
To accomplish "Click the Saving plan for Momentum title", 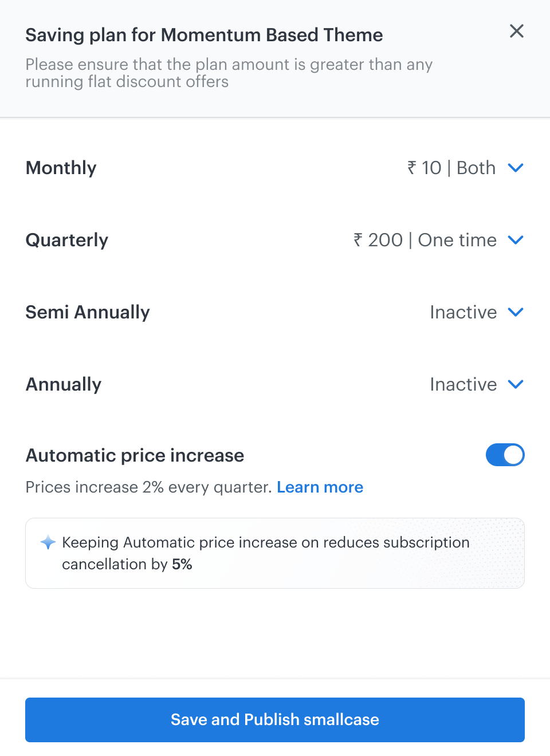I will point(204,35).
